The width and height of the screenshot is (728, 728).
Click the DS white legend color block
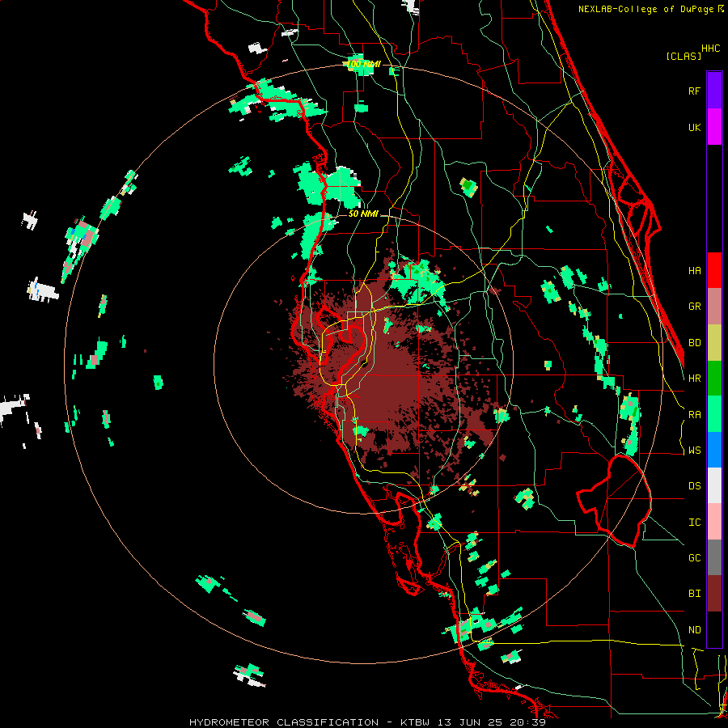(x=714, y=485)
